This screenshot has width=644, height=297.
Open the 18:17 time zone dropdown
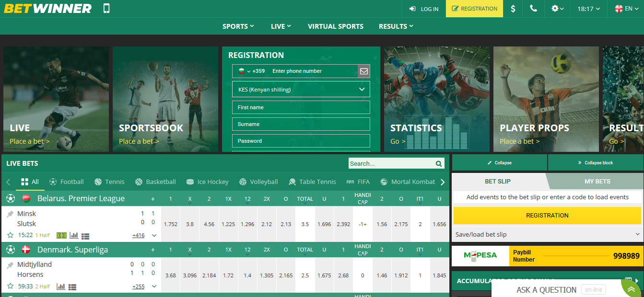(x=589, y=9)
